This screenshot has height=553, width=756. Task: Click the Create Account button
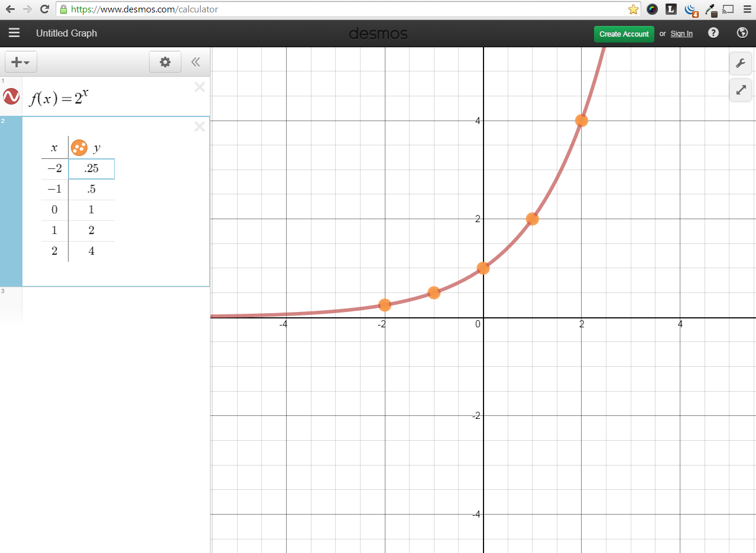click(624, 34)
